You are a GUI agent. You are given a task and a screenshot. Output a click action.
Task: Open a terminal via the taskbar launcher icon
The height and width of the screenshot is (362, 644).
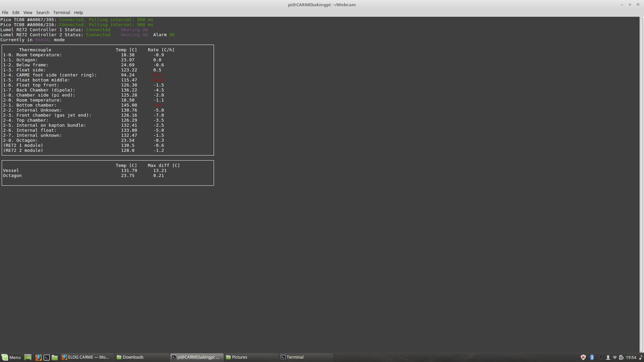pyautogui.click(x=46, y=357)
